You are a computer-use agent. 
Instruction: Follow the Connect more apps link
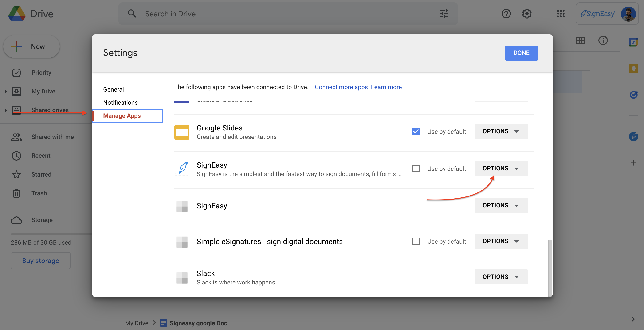(341, 87)
